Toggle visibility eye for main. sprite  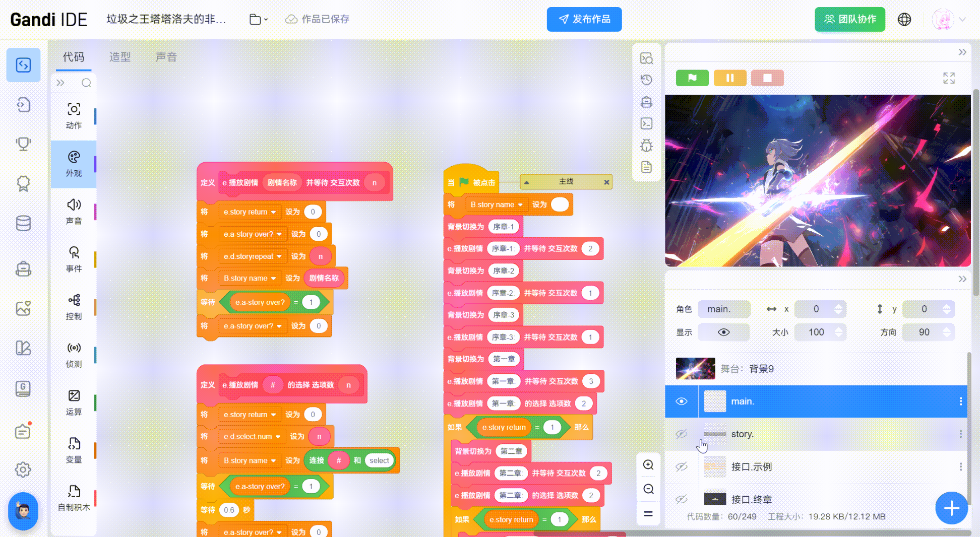(x=682, y=401)
